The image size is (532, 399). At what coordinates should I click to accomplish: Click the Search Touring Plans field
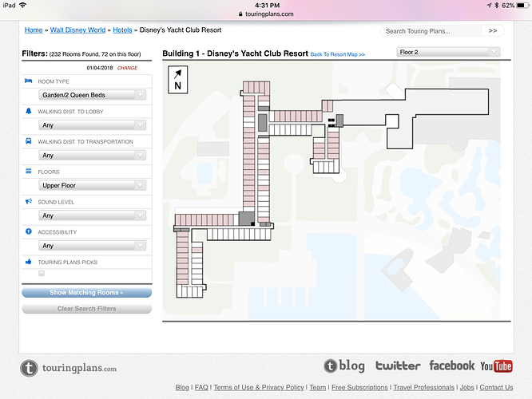429,31
